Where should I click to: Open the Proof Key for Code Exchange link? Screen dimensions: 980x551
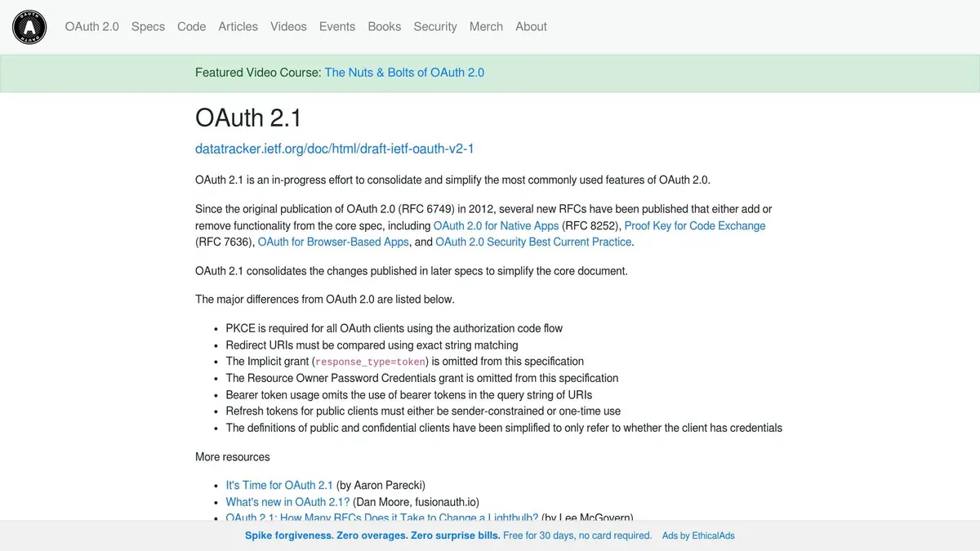(695, 225)
